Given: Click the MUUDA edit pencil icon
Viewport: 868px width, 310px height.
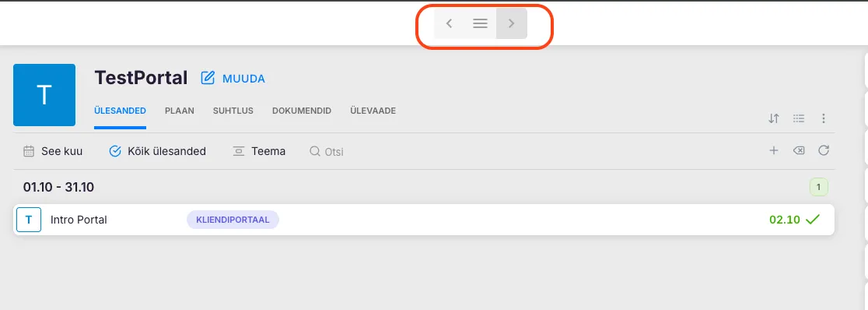Looking at the screenshot, I should pyautogui.click(x=208, y=78).
